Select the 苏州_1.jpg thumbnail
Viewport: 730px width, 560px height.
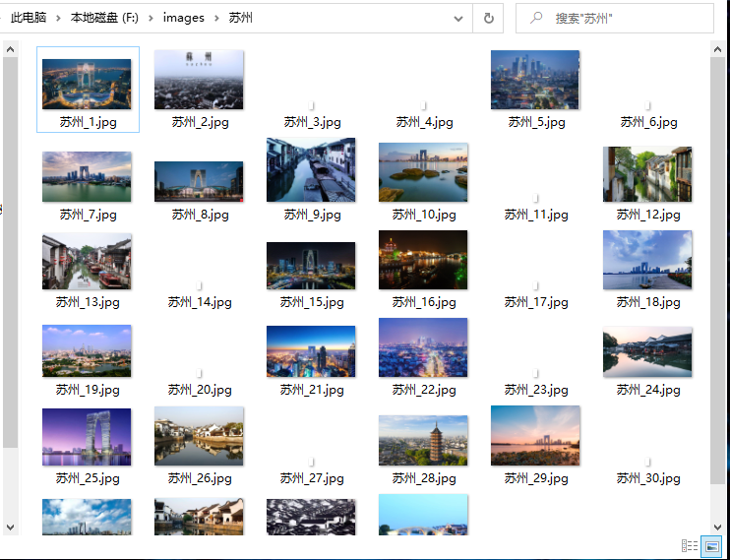click(87, 84)
